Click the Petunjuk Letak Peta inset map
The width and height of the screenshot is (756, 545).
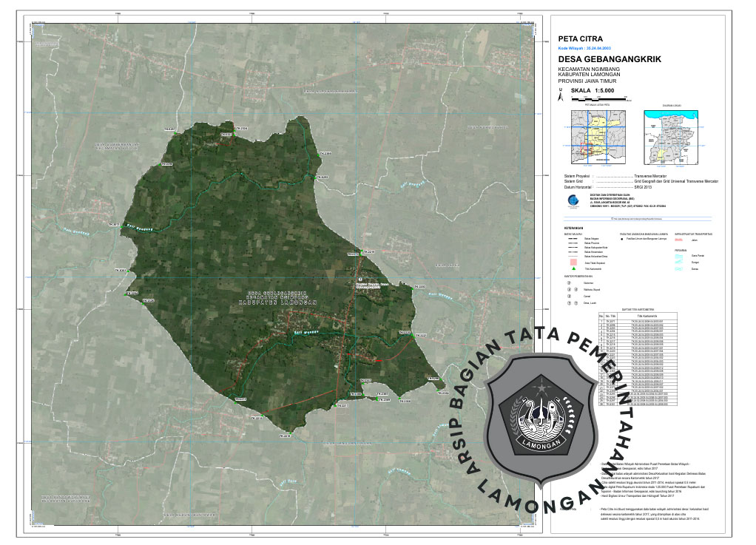coord(596,138)
